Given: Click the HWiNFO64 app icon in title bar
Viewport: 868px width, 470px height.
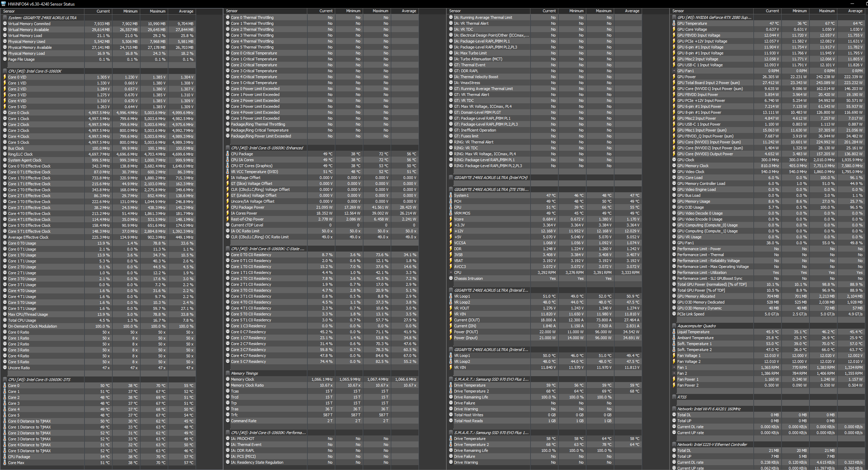Looking at the screenshot, I should click(x=3, y=4).
